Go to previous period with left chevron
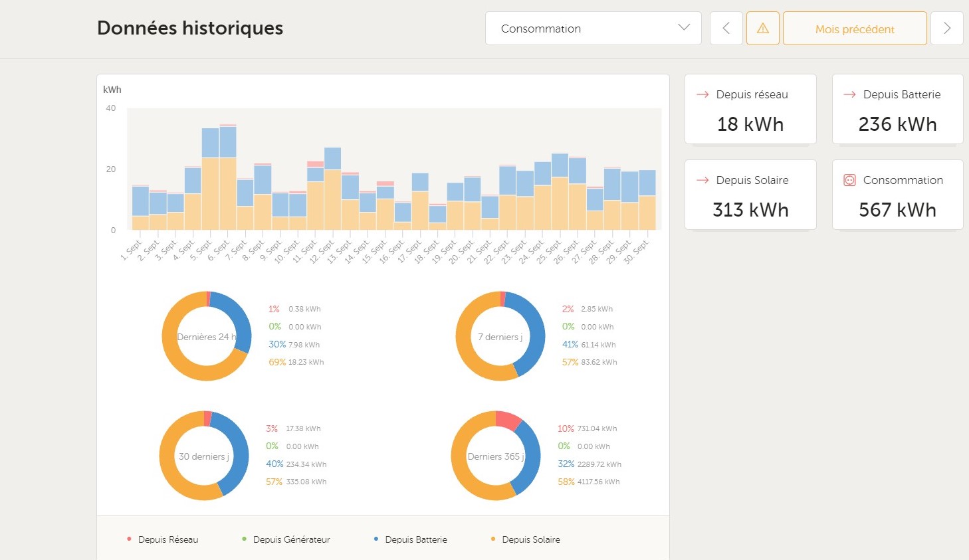The image size is (969, 560). (726, 29)
